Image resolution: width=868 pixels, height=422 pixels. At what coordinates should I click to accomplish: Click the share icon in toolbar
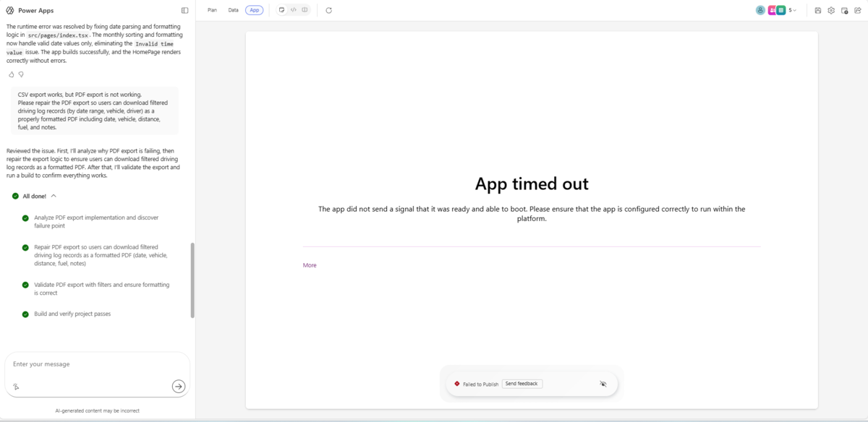[857, 11]
